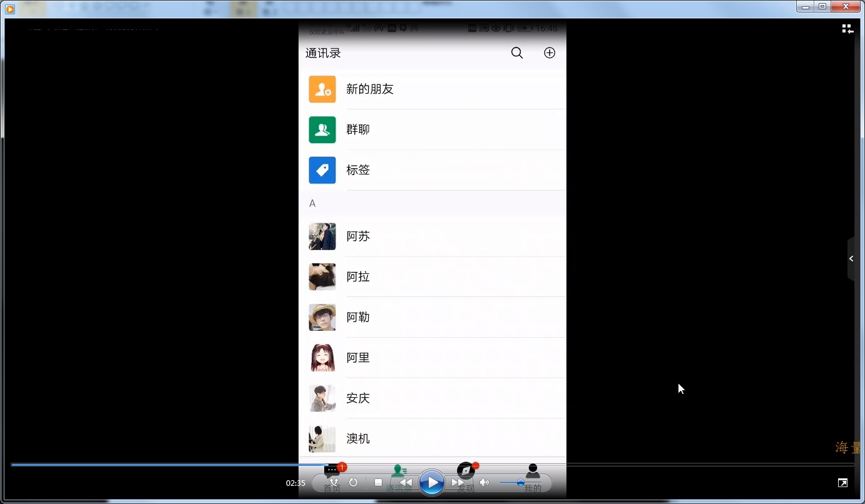
Task: Select 阿苏's avatar thumbnail
Action: pos(322,236)
